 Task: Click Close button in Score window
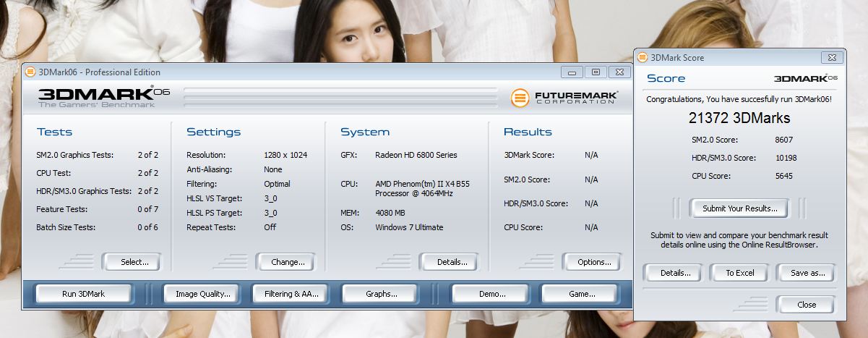(806, 305)
